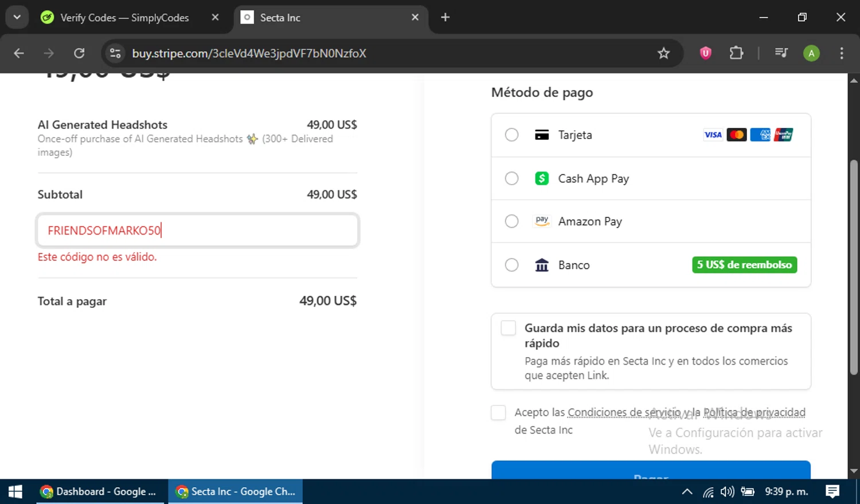Open the network Wi-Fi tray icon
Screen dimensions: 860x504
coord(709,491)
